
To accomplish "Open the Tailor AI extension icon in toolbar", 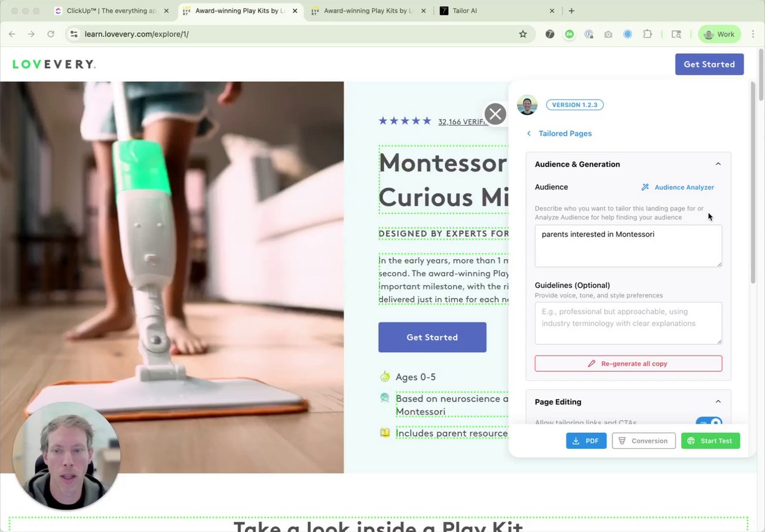I will 550,34.
